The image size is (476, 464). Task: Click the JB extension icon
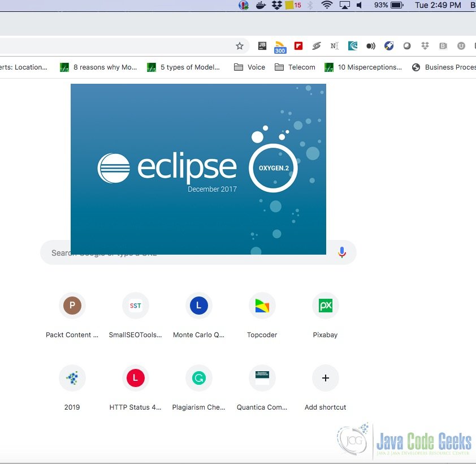[x=261, y=46]
